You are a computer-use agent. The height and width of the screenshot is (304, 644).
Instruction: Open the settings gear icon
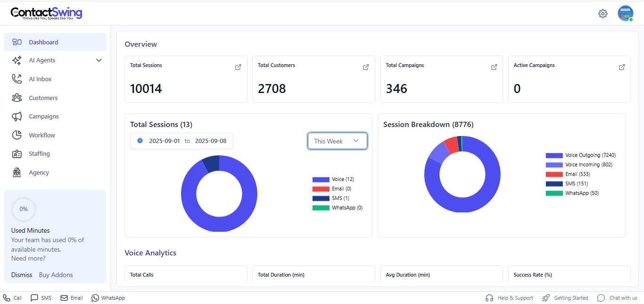tap(603, 14)
